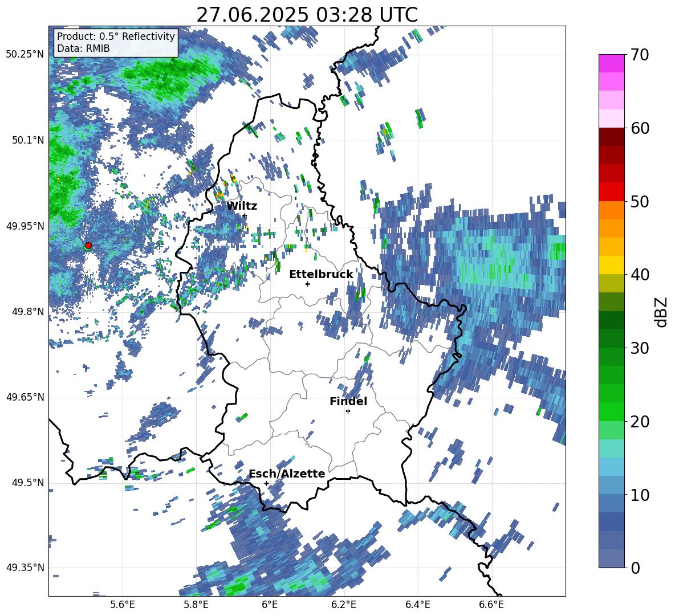The image size is (675, 616).
Task: Click the 6.6°E longitude label
Action: click(x=491, y=605)
